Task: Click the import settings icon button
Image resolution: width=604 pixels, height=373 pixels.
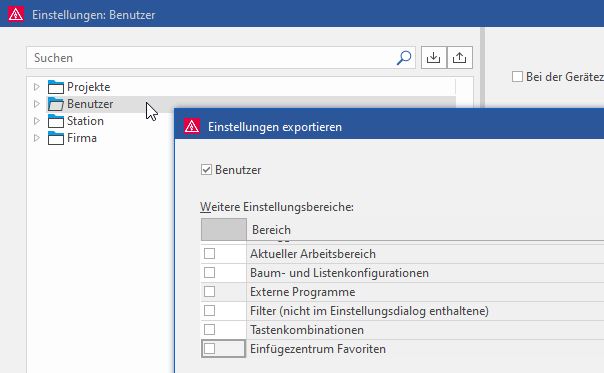Action: 434,58
